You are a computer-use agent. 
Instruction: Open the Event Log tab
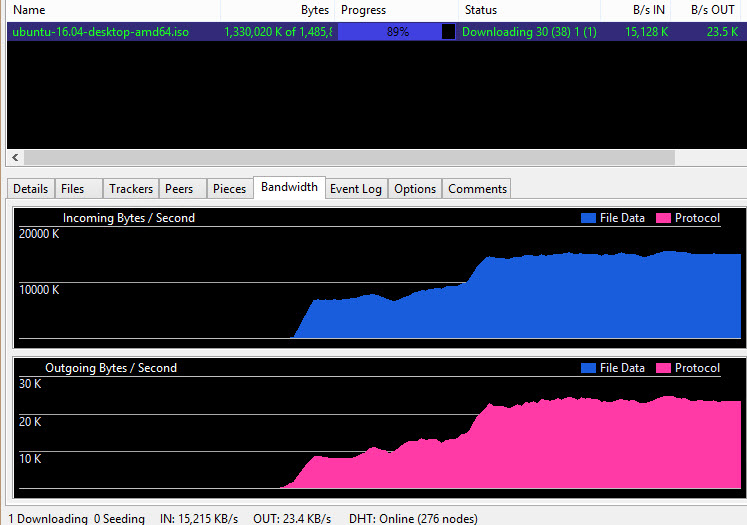pos(356,189)
